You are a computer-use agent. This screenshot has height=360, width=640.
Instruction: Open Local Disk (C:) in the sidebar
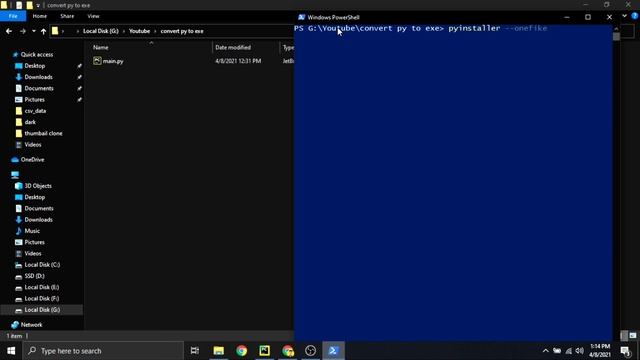[x=42, y=264]
